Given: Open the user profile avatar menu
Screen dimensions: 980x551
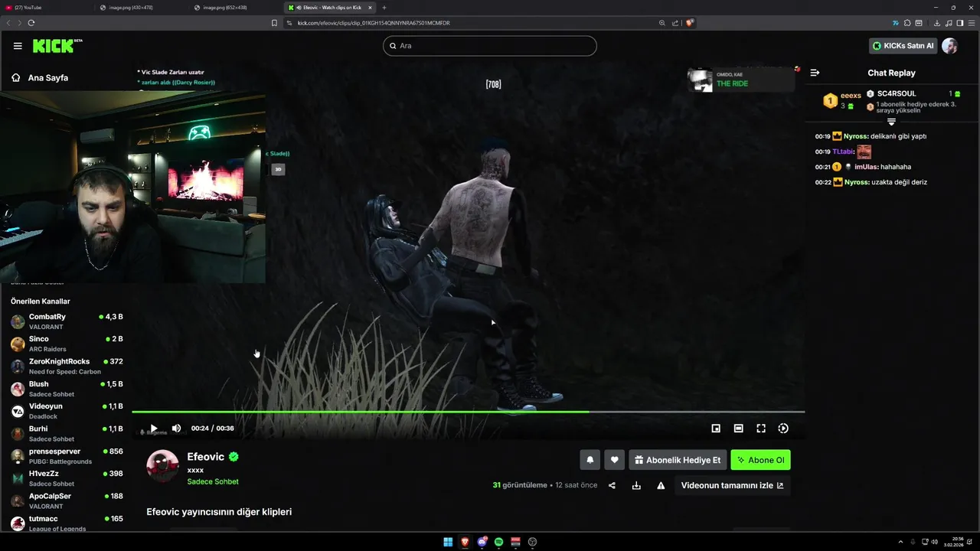Looking at the screenshot, I should (949, 46).
